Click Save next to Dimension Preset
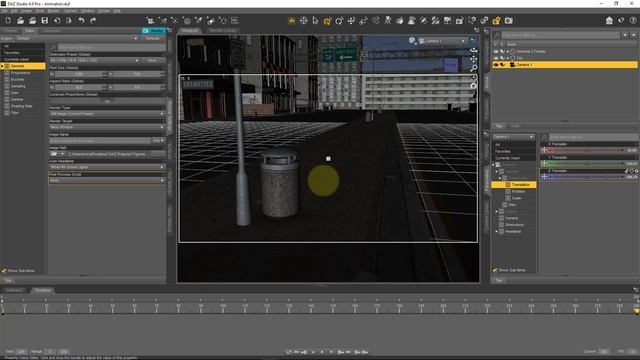This screenshot has width=640, height=360. (x=152, y=60)
